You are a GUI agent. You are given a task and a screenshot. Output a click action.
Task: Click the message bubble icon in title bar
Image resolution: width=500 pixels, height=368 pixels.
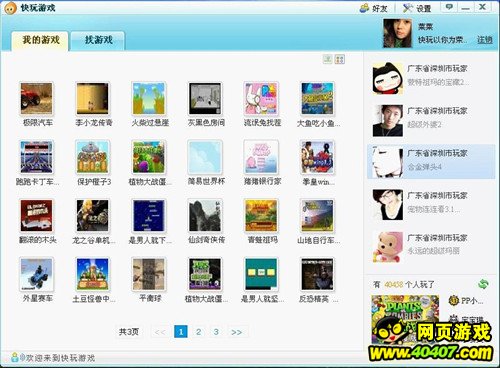click(449, 7)
